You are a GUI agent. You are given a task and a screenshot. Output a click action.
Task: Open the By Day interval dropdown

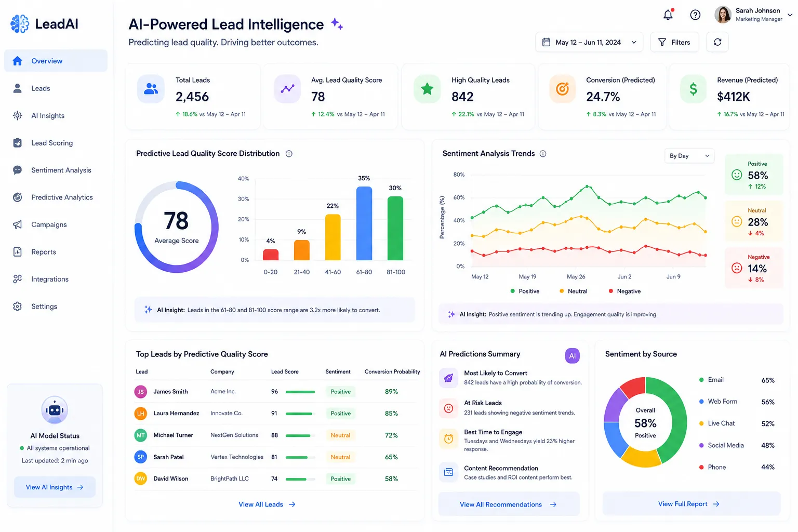pos(689,156)
